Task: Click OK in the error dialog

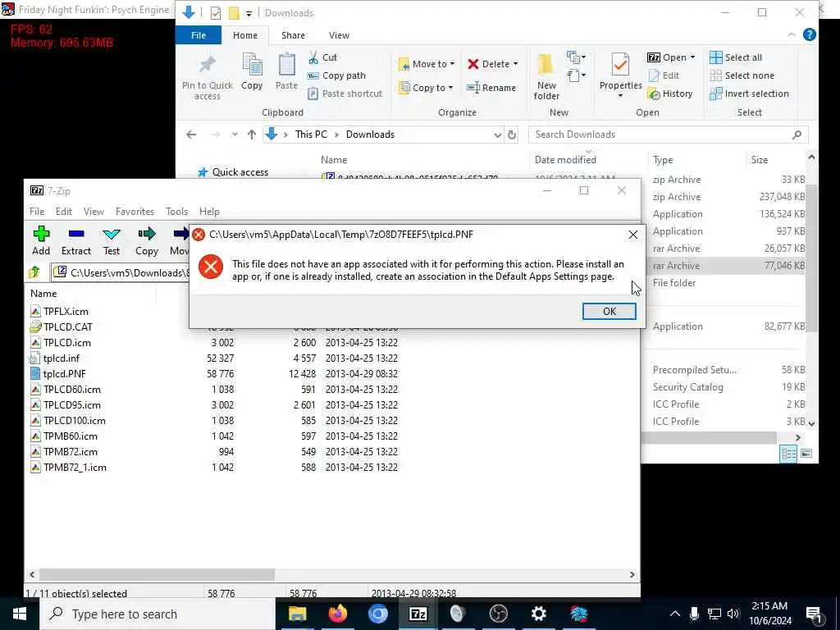Action: click(x=609, y=311)
